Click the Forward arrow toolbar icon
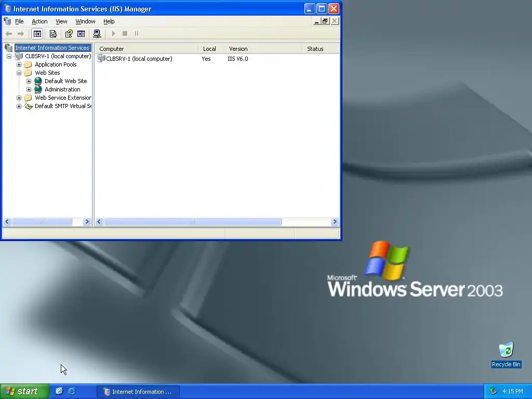This screenshot has width=532, height=399. 21,34
